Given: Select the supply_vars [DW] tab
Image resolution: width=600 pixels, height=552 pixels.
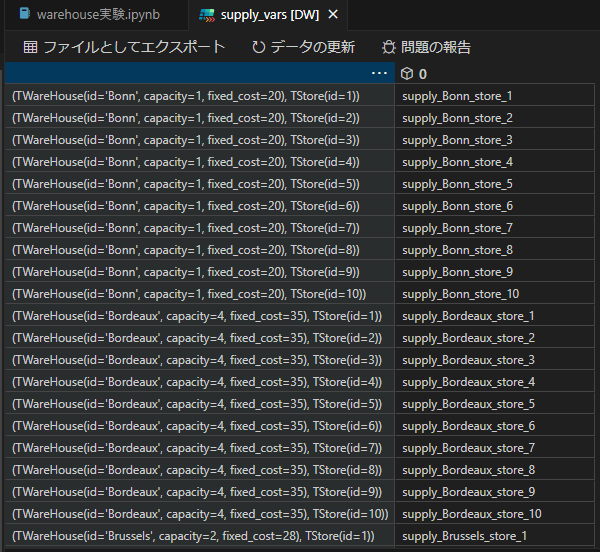Looking at the screenshot, I should (268, 15).
